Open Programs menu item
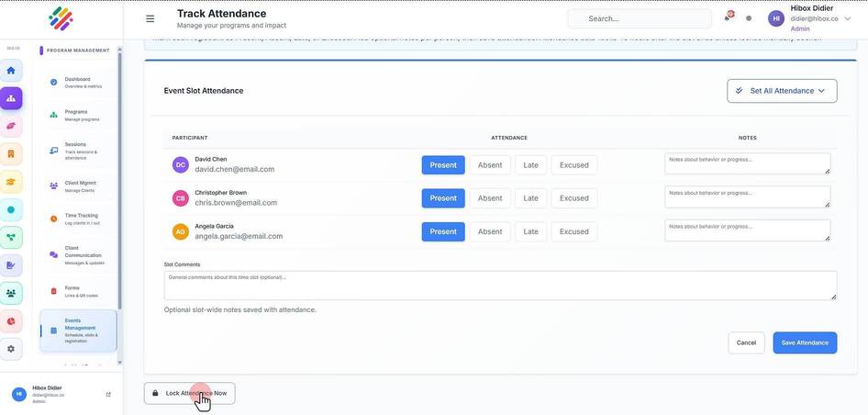This screenshot has height=415, width=868. (x=78, y=116)
